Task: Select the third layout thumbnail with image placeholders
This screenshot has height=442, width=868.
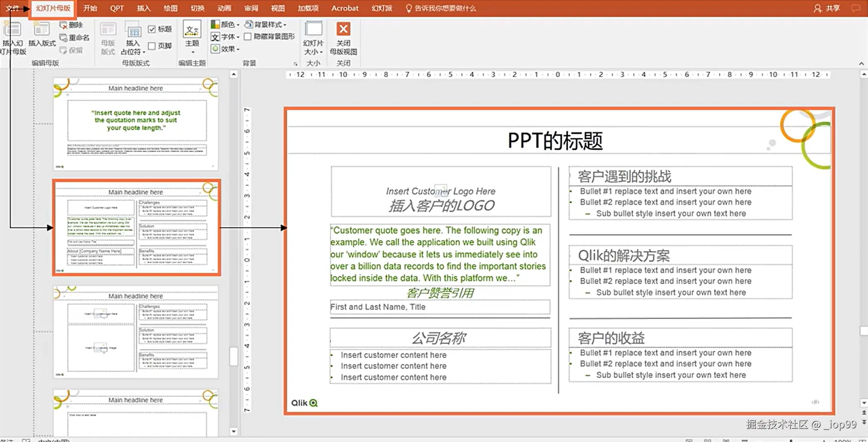Action: 136,332
